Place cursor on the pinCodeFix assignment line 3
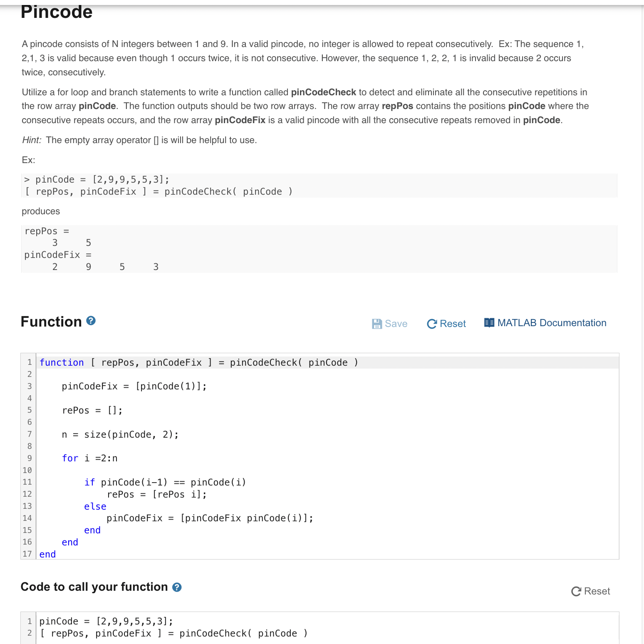 coord(134,386)
